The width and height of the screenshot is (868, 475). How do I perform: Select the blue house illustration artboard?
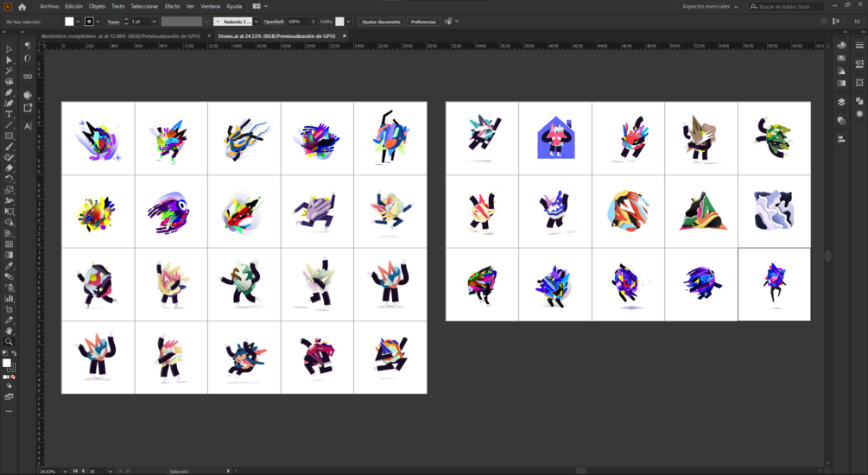tap(555, 138)
